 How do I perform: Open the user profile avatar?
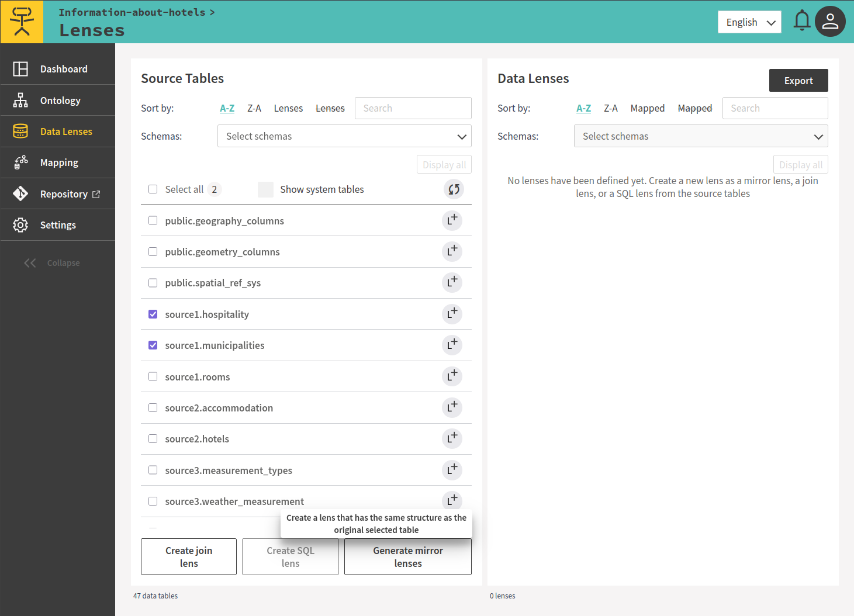click(x=830, y=22)
